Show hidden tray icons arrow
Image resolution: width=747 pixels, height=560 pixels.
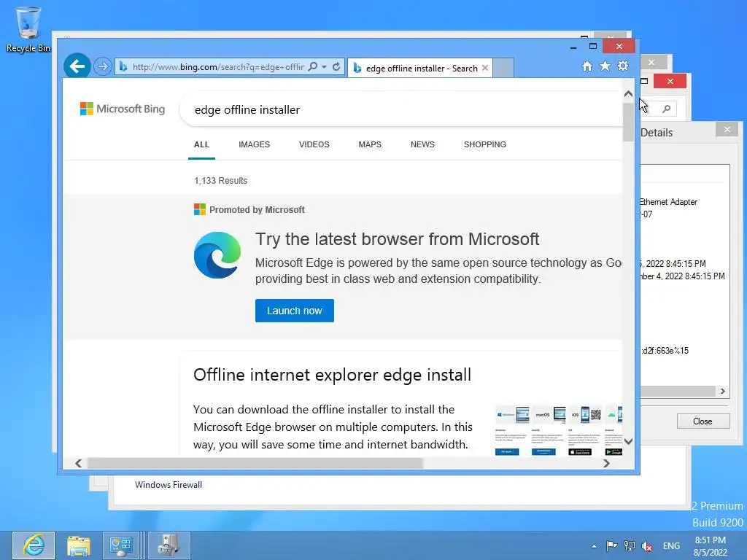594,546
